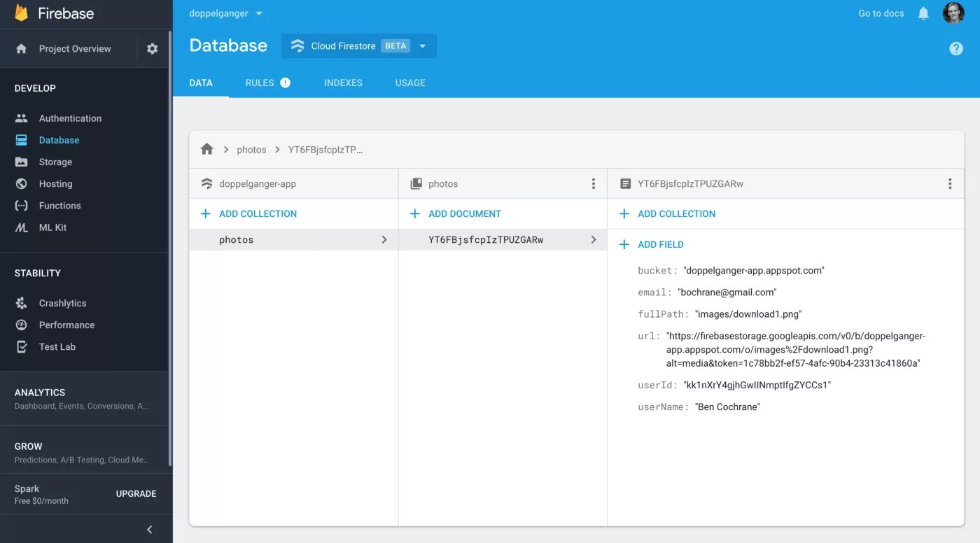Click plus icon beside ADD FIELD
The image size is (980, 543).
tap(624, 244)
